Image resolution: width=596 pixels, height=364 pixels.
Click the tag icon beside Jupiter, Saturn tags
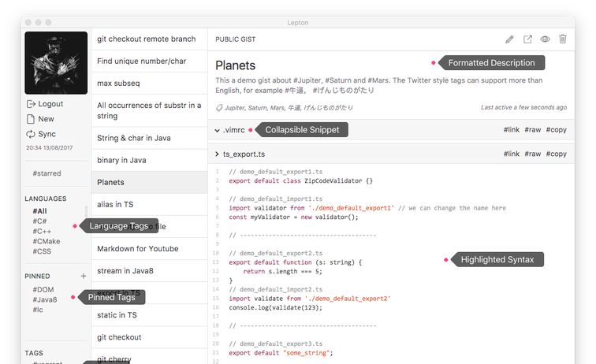pyautogui.click(x=219, y=108)
